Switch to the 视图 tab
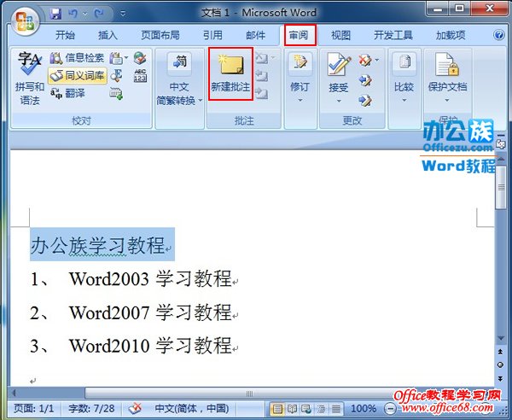 click(x=340, y=35)
